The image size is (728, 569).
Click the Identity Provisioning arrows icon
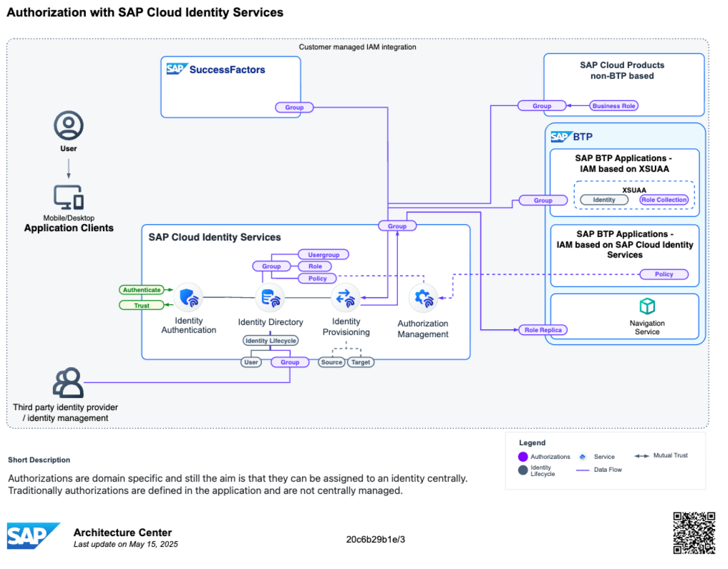pos(346,297)
